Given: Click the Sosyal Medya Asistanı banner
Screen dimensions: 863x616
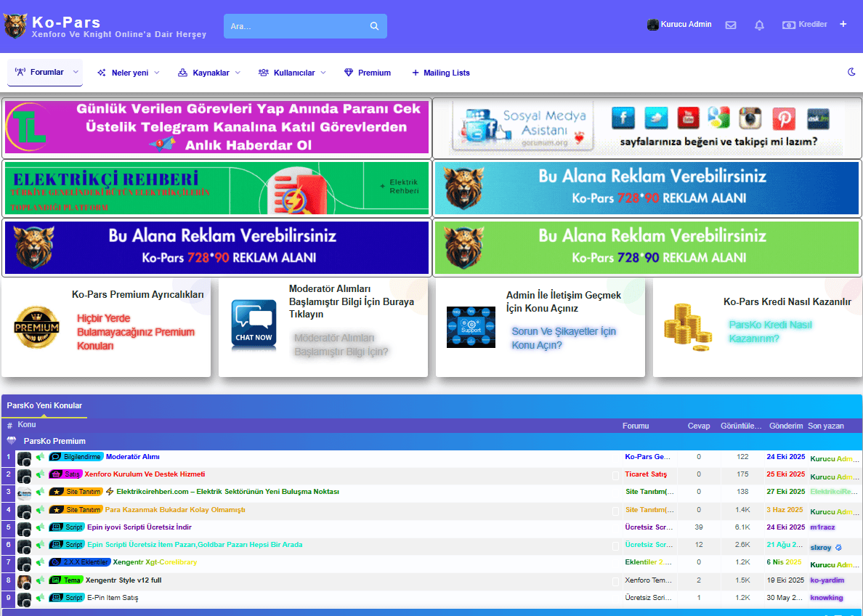Looking at the screenshot, I should coord(647,129).
